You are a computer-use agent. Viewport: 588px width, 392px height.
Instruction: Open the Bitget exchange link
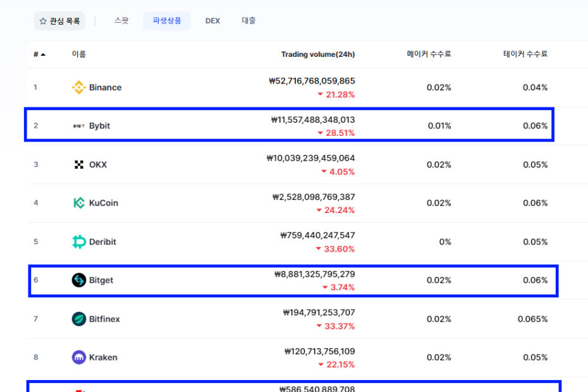coord(101,280)
